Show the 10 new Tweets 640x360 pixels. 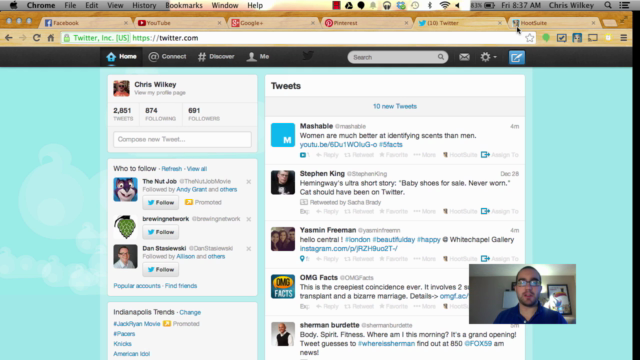[x=395, y=106]
